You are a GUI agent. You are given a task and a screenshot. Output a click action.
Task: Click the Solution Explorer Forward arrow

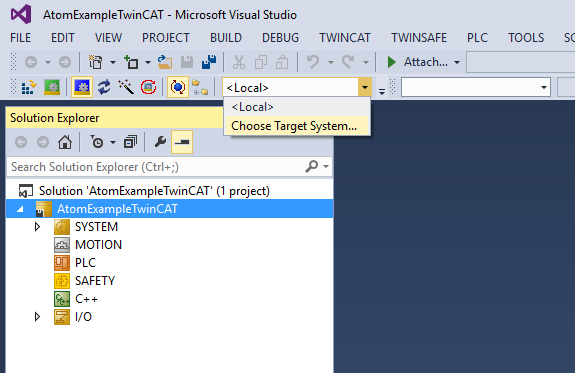(x=43, y=142)
